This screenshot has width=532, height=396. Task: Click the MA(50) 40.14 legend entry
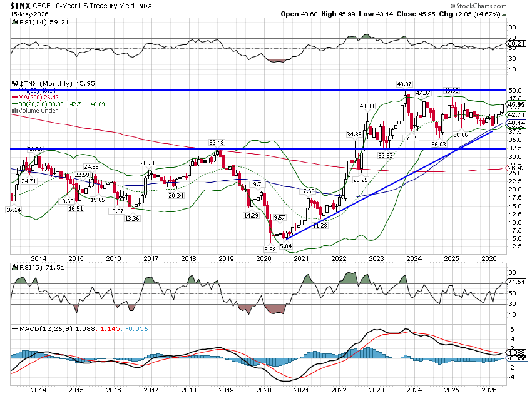(37, 91)
